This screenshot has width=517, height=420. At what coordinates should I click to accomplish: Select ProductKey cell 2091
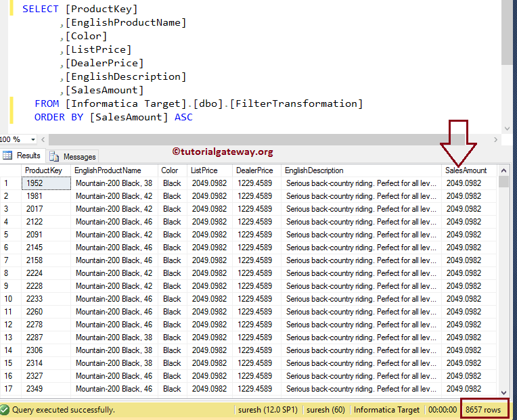click(x=46, y=235)
